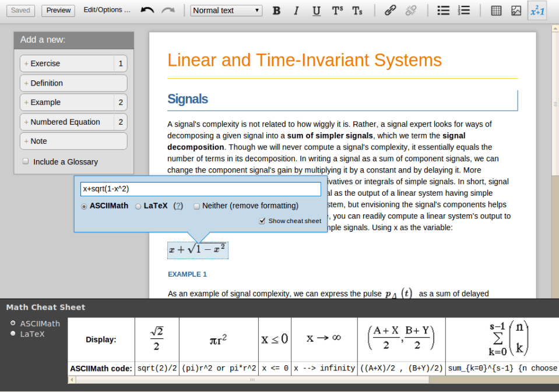Check Neither (remove formatting) option

click(196, 206)
